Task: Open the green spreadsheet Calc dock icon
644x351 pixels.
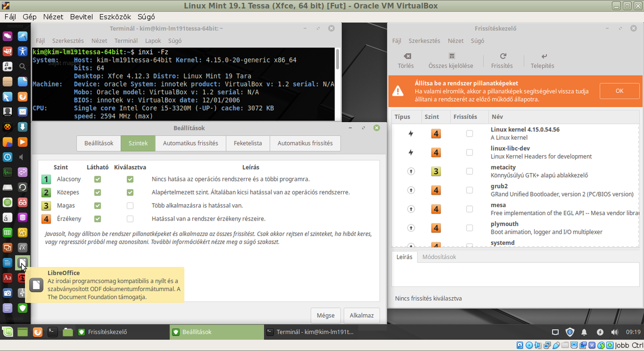Action: coord(8,233)
